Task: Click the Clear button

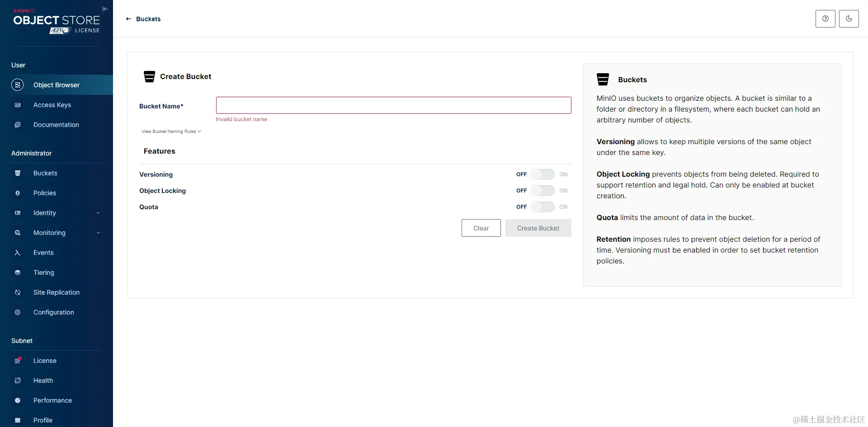Action: [481, 228]
